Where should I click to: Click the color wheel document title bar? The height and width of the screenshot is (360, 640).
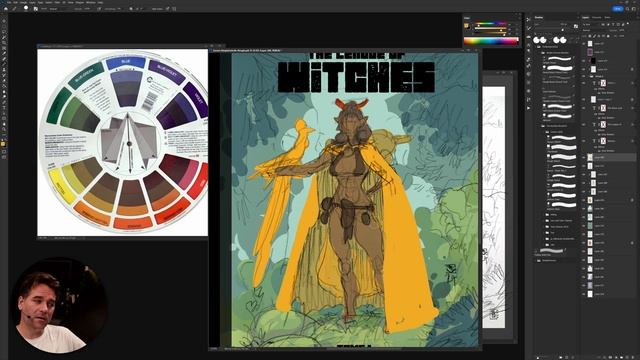(x=122, y=46)
